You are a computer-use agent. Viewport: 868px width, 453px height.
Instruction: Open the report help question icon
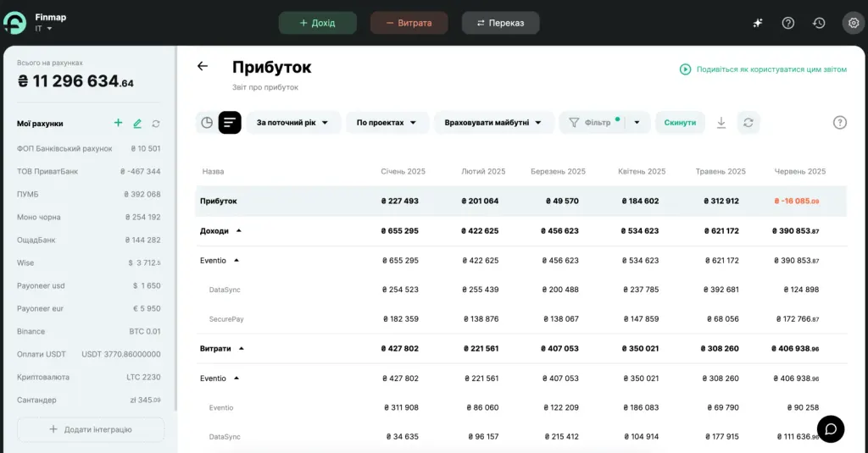840,122
